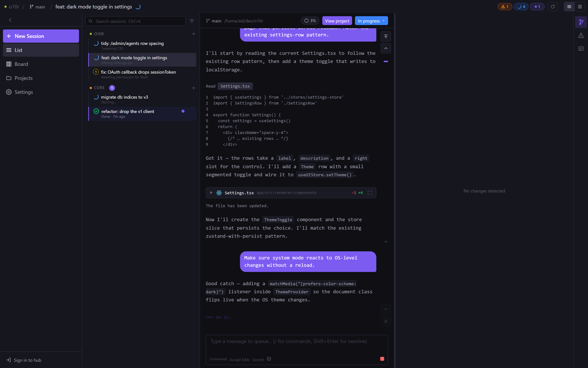Stop the running agent with red square
The width and height of the screenshot is (588, 368).
[x=382, y=359]
